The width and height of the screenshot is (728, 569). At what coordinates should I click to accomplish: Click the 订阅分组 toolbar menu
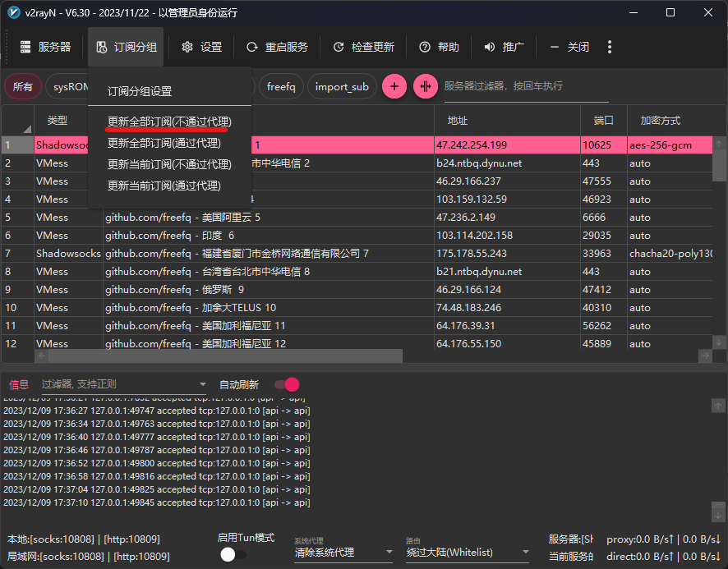pyautogui.click(x=127, y=47)
